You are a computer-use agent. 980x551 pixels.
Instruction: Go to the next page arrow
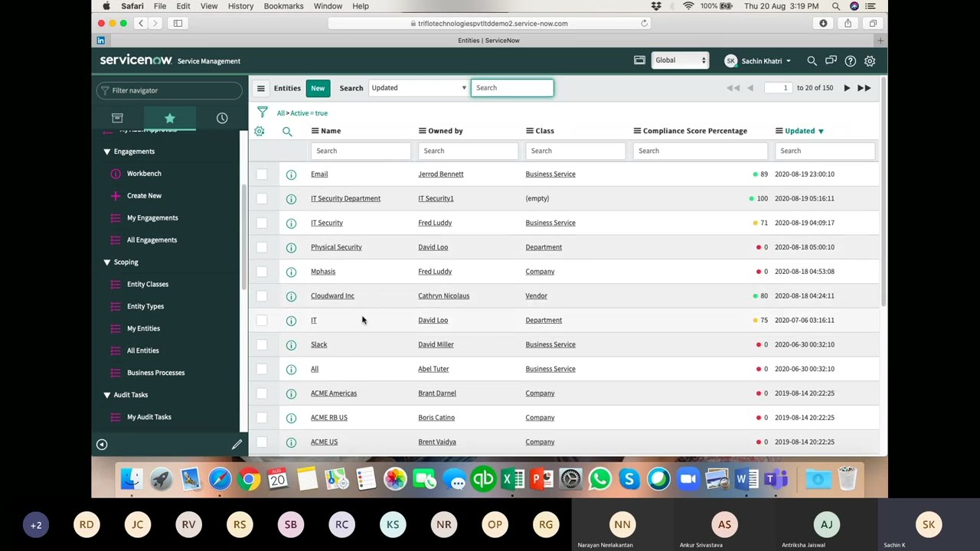[x=847, y=88]
